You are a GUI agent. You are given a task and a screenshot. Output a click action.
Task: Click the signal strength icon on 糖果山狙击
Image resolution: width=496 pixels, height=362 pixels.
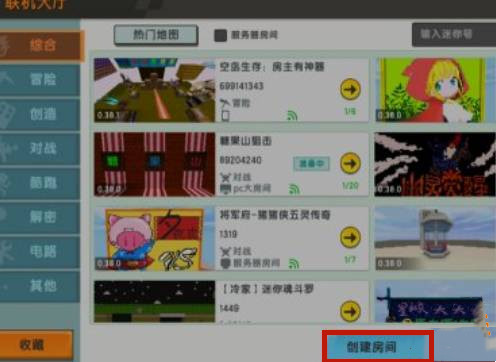click(x=294, y=189)
